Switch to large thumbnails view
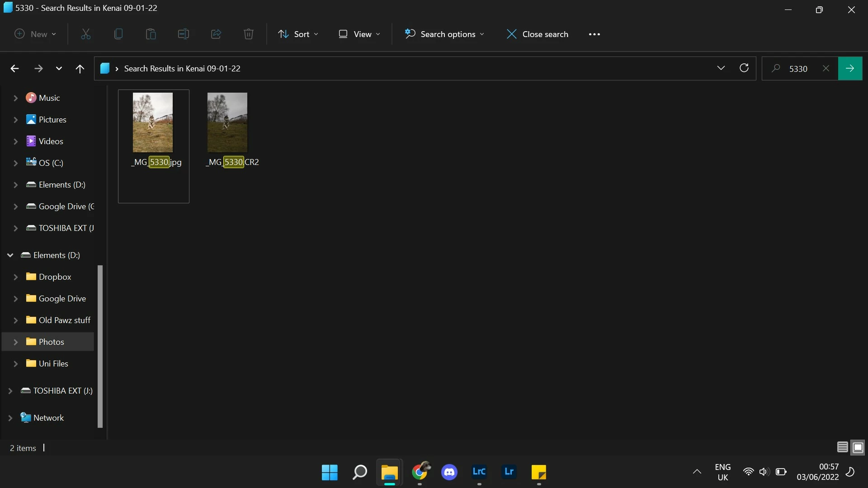Viewport: 868px width, 488px height. [858, 447]
